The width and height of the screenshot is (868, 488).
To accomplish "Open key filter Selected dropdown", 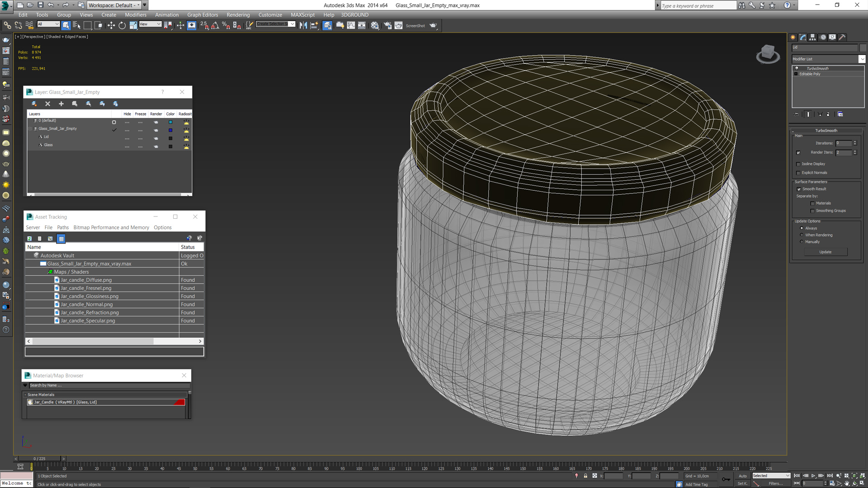I will 771,476.
